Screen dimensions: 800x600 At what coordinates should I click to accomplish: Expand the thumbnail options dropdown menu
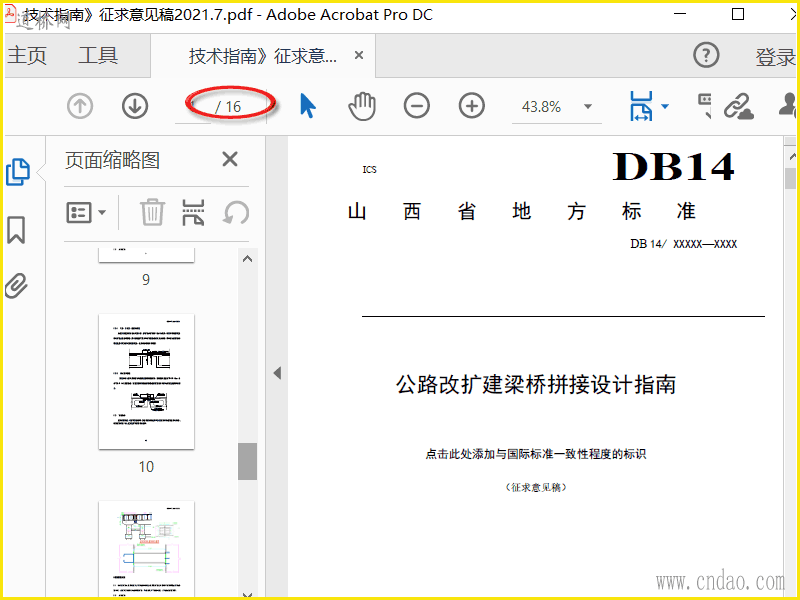tap(87, 212)
